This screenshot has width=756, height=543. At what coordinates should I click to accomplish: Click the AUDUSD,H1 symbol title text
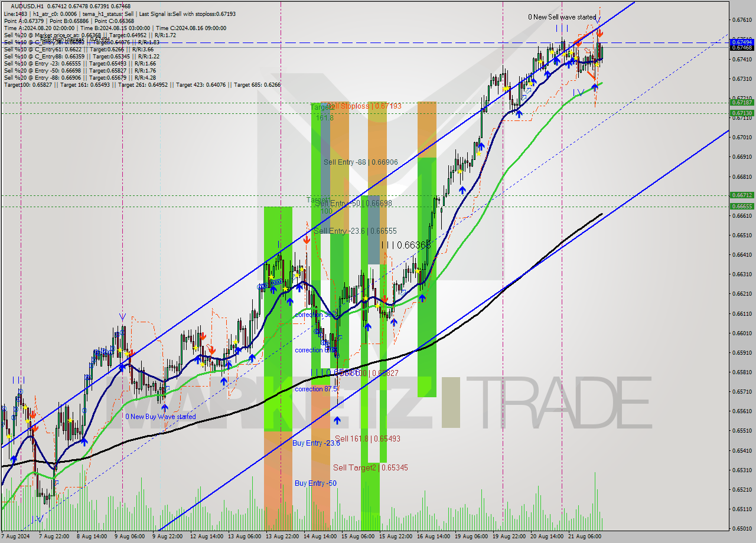[x=27, y=6]
